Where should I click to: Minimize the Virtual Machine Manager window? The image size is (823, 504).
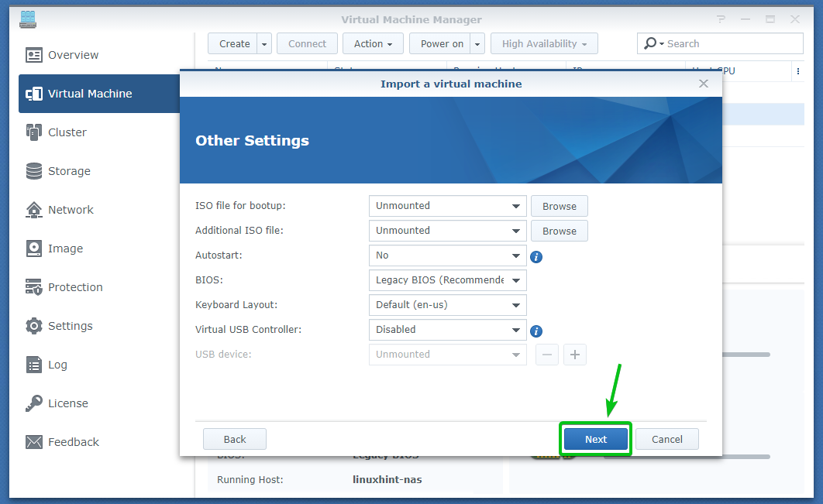click(746, 19)
